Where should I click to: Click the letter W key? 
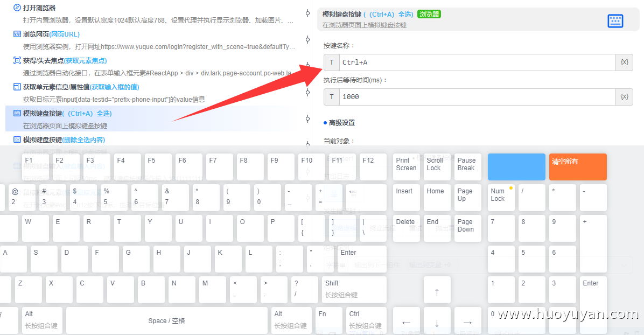pos(36,228)
